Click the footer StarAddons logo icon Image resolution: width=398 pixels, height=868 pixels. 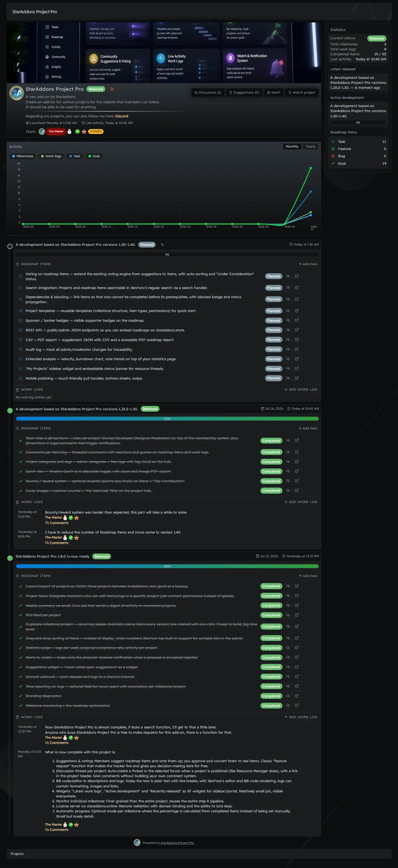click(137, 843)
